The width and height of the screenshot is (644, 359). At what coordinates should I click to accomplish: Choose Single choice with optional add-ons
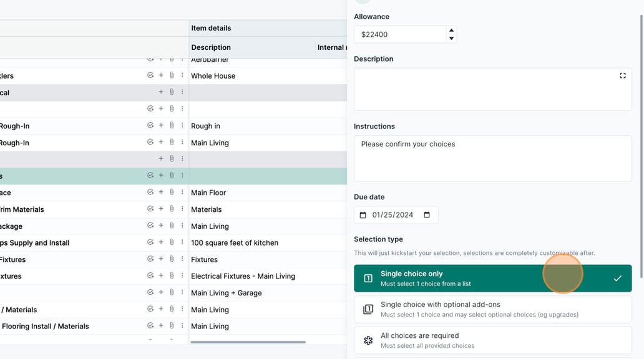(492, 309)
